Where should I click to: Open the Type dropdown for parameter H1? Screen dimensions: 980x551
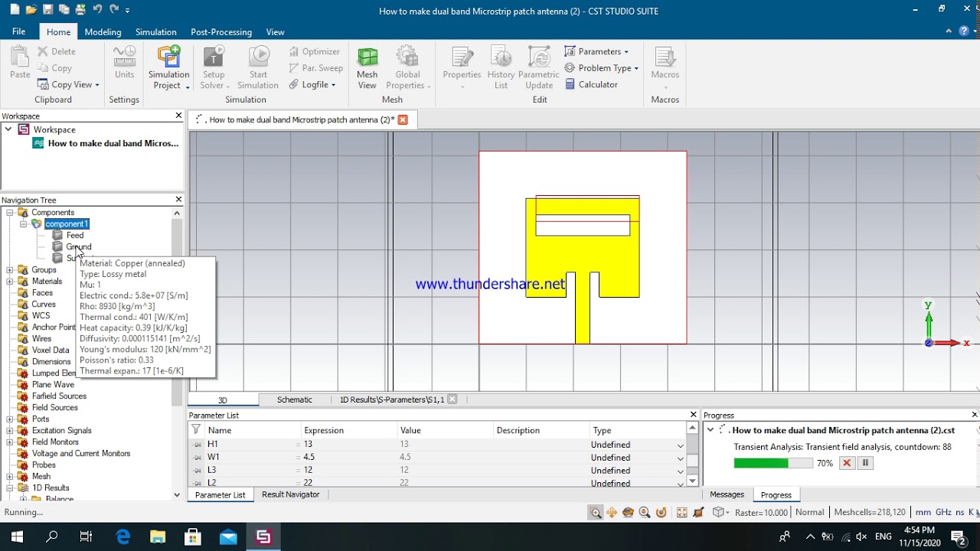680,445
